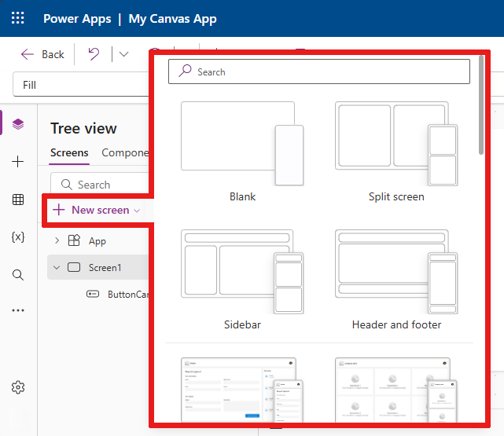Choose the Split screen layout

[396, 149]
